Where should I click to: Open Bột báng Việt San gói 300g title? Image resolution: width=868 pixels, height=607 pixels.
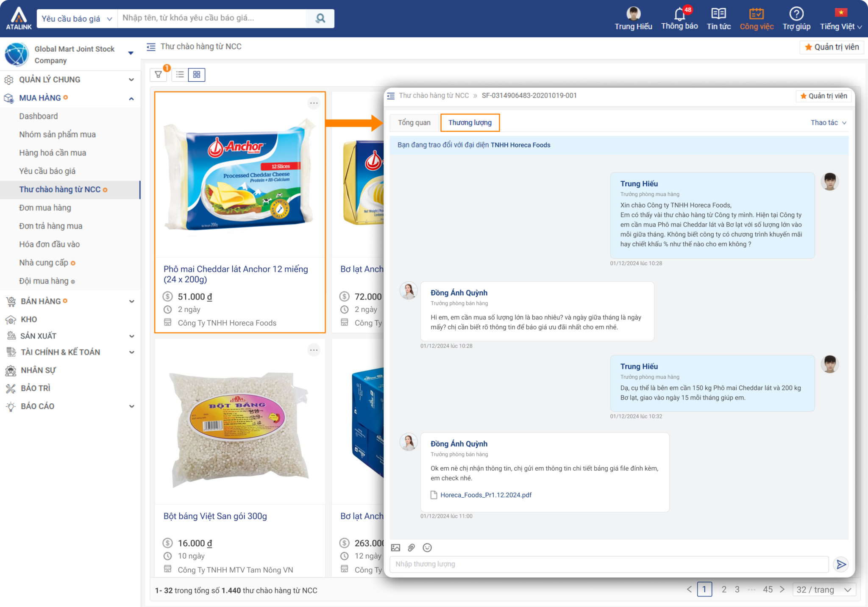tap(215, 516)
